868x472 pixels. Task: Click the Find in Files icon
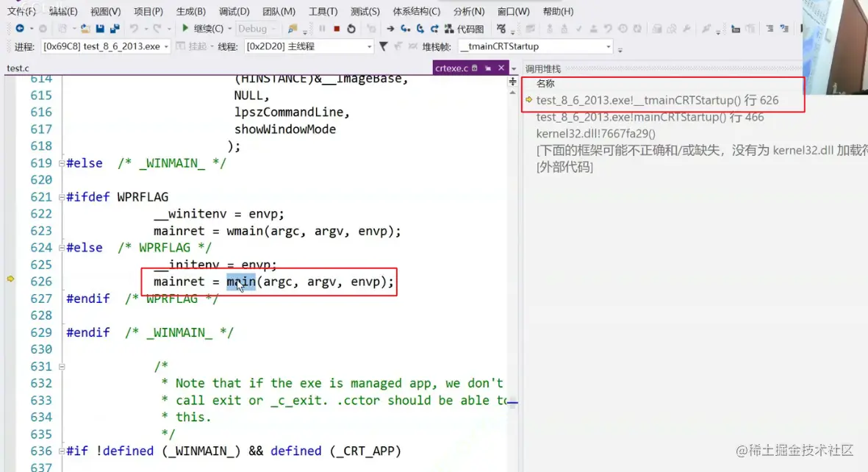tap(293, 29)
